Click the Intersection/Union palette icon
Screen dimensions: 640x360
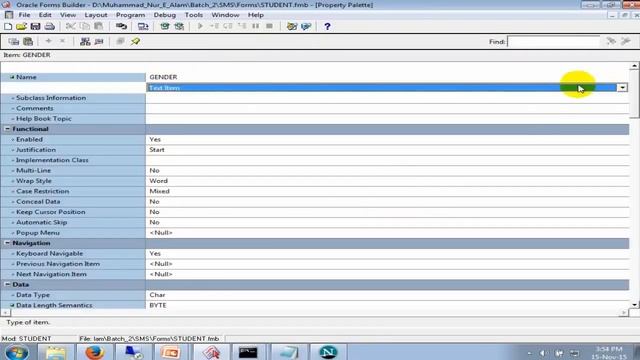click(120, 41)
